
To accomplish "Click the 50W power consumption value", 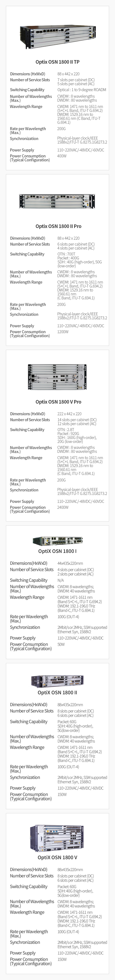I will 61,644.
